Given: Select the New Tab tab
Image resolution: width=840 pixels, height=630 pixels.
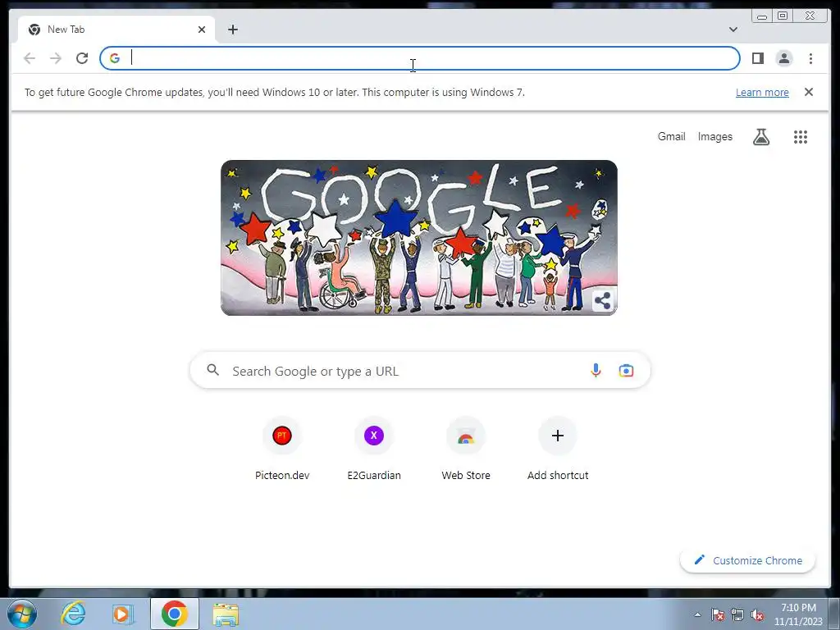Looking at the screenshot, I should (116, 30).
